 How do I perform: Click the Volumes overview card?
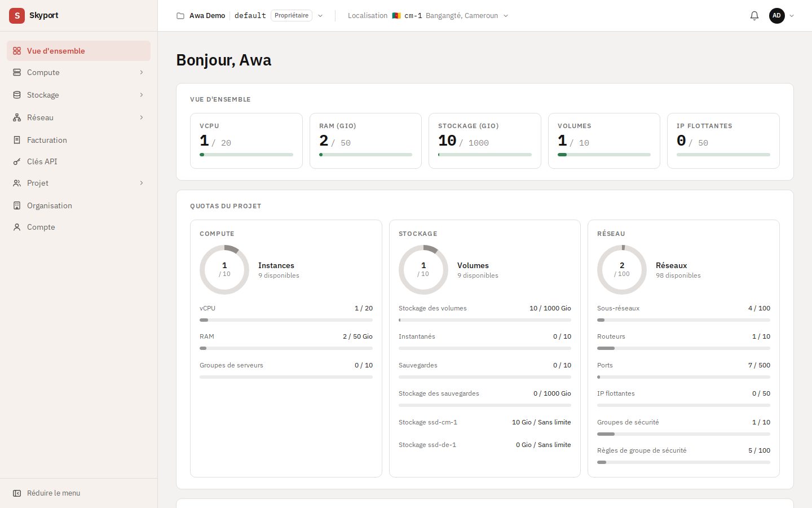(604, 141)
